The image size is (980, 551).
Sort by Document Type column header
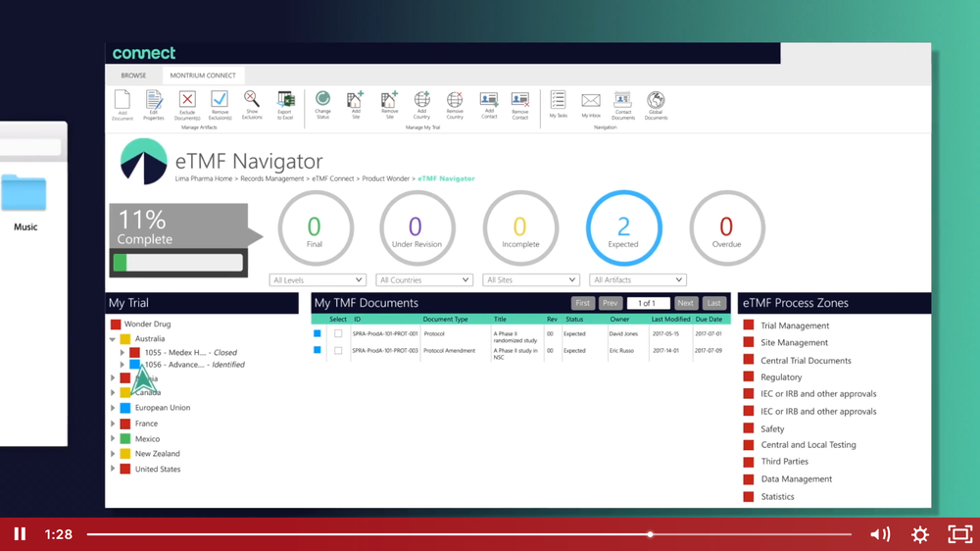coord(445,319)
